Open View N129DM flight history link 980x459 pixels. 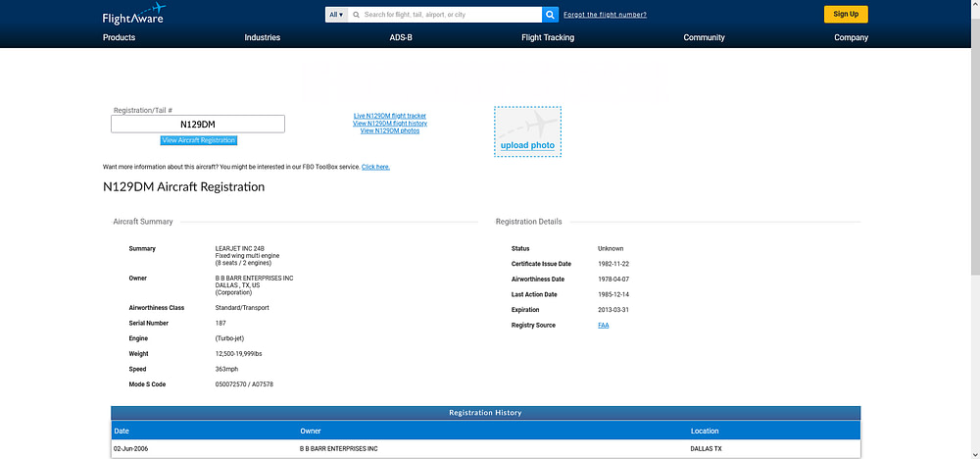390,124
